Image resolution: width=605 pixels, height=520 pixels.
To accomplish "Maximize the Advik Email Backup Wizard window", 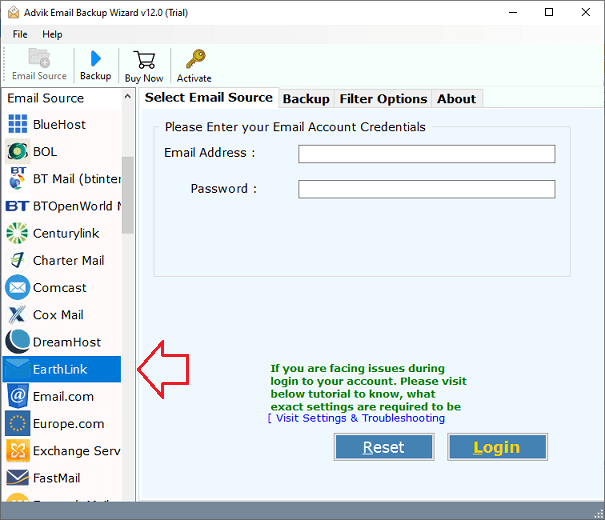I will [x=549, y=12].
